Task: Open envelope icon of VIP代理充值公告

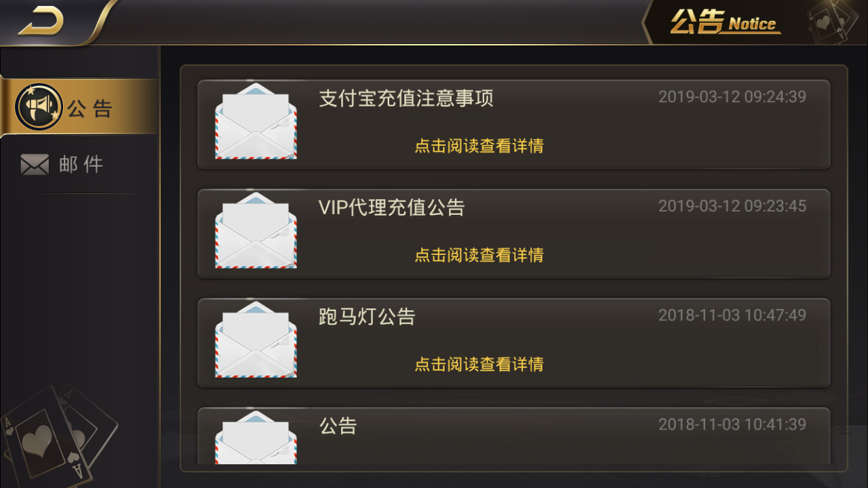Action: click(x=256, y=230)
